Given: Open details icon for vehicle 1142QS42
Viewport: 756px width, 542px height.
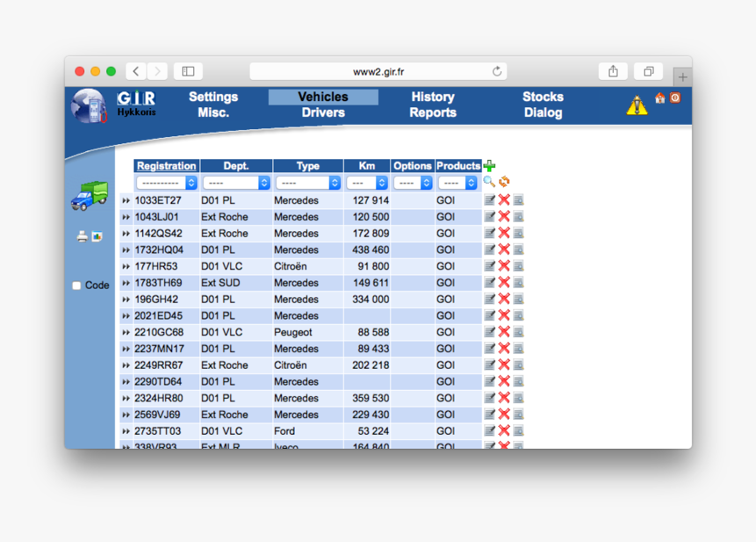Looking at the screenshot, I should click(x=518, y=233).
